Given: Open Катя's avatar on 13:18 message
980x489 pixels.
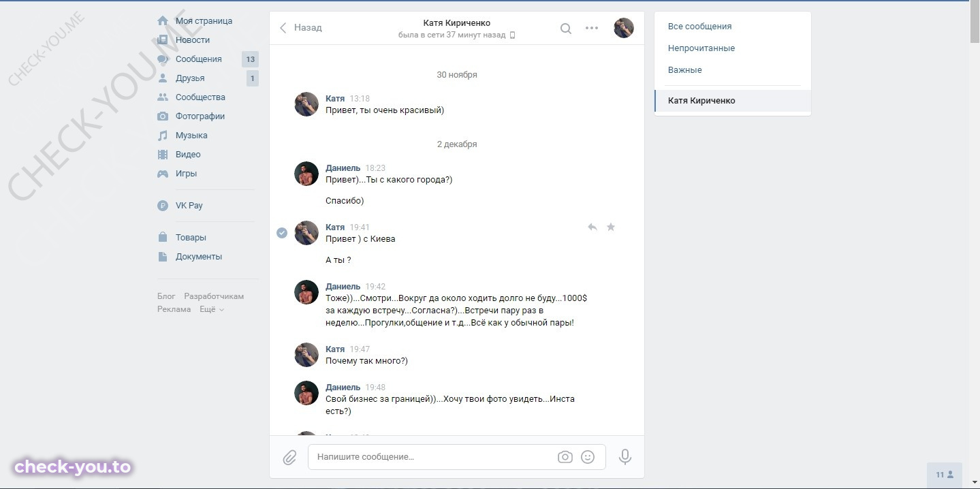Looking at the screenshot, I should (306, 104).
